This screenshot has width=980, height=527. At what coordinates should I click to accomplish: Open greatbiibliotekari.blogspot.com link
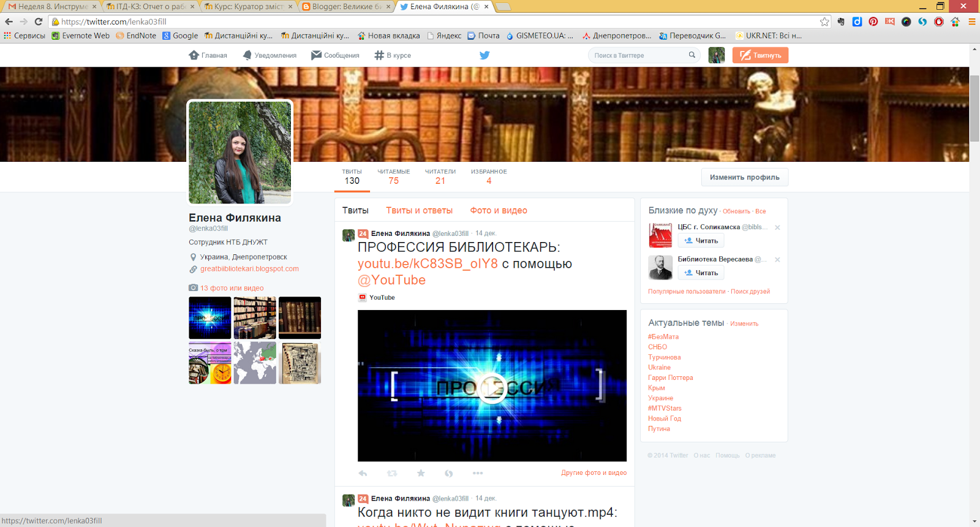pos(249,268)
